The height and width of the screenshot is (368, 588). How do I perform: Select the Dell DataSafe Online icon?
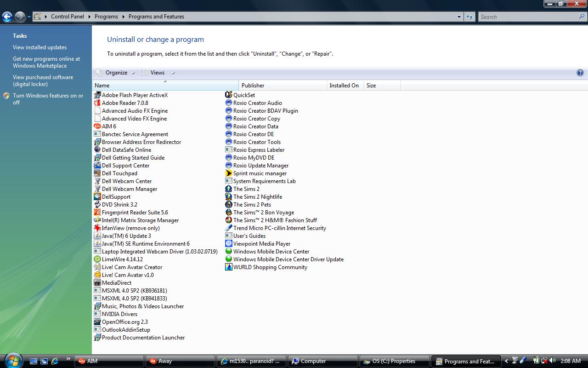(x=97, y=150)
